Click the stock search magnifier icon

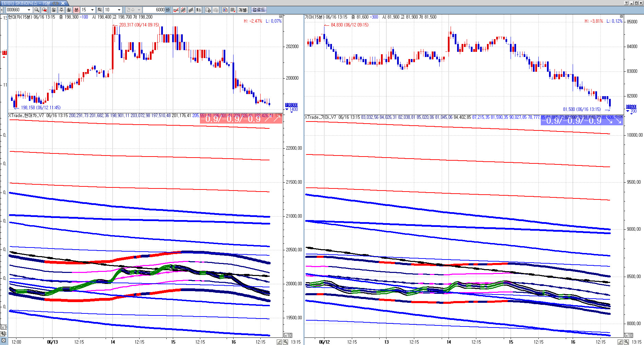pyautogui.click(x=37, y=10)
